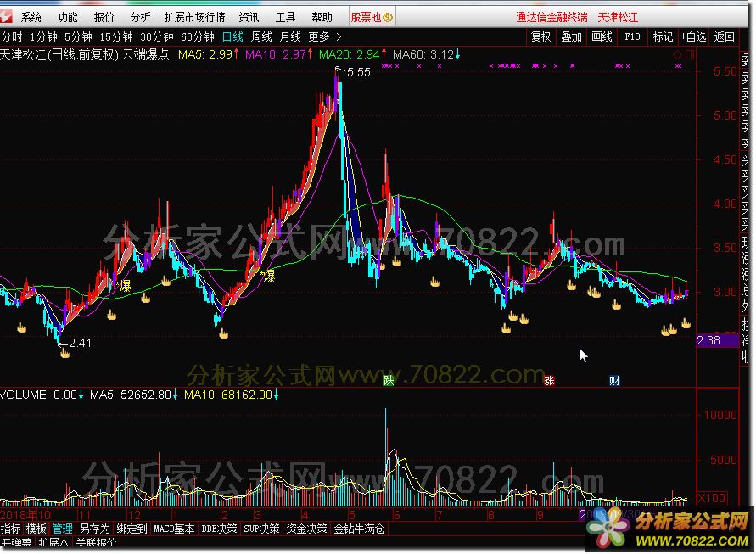Open the 模板 tab at bottom
The image size is (756, 554).
tap(36, 529)
